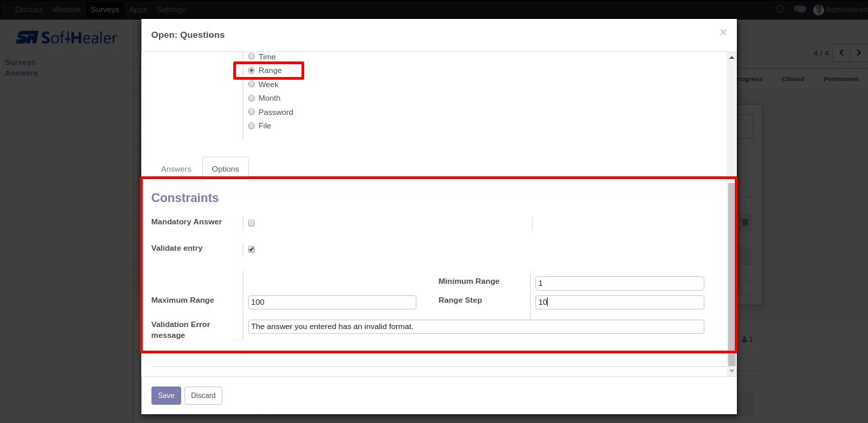Select the Password radio button
This screenshot has width=868, height=423.
[x=251, y=112]
